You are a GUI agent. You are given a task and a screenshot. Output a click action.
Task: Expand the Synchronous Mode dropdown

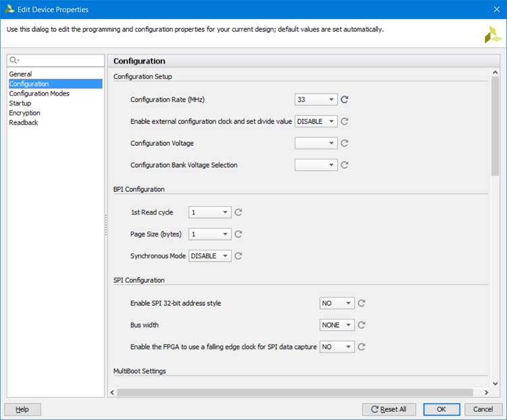(x=210, y=256)
